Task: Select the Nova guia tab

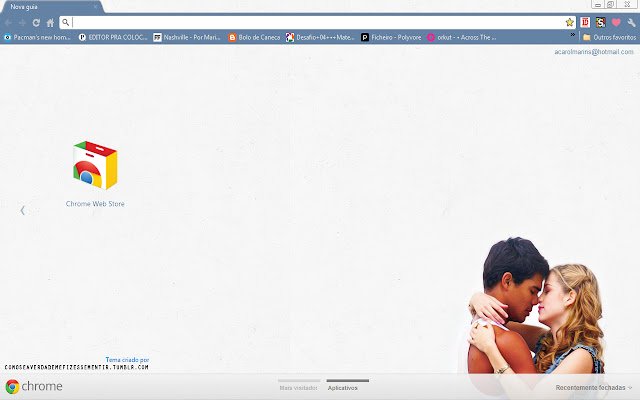Action: 51,7
